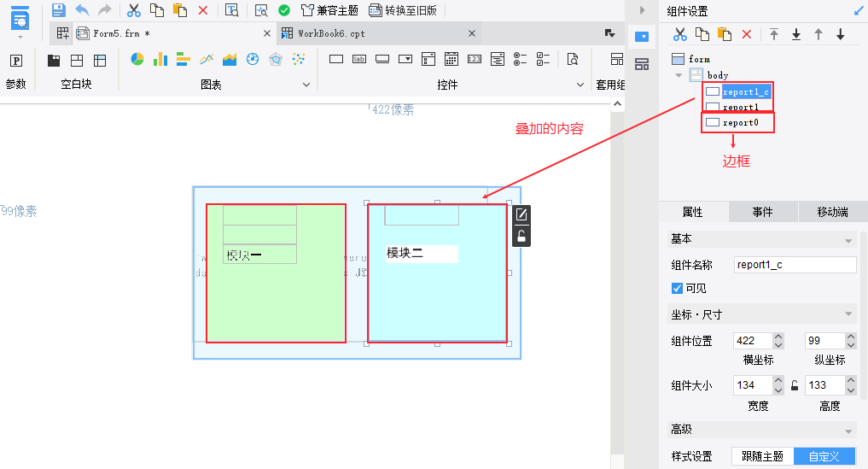Open the new template grid icon beside tabs
868x469 pixels.
[62, 34]
